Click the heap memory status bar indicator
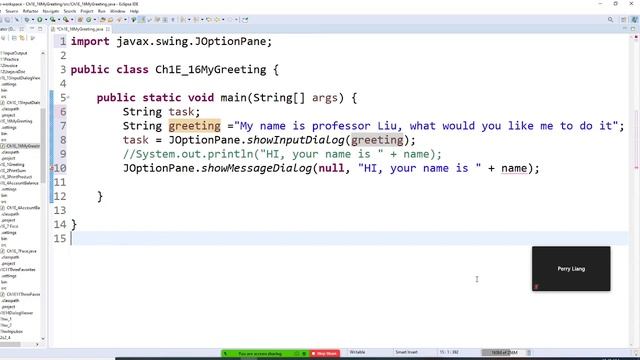 [504, 352]
